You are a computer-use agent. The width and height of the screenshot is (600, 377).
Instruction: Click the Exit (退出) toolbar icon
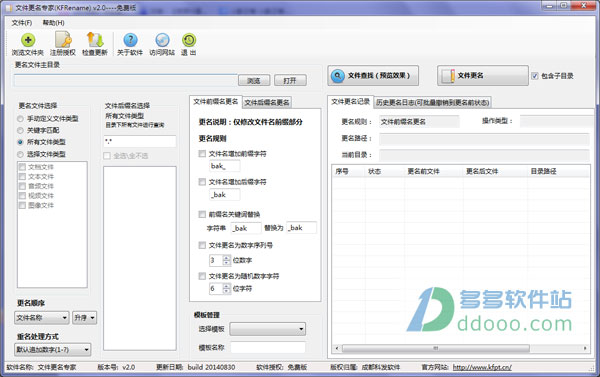click(x=188, y=44)
